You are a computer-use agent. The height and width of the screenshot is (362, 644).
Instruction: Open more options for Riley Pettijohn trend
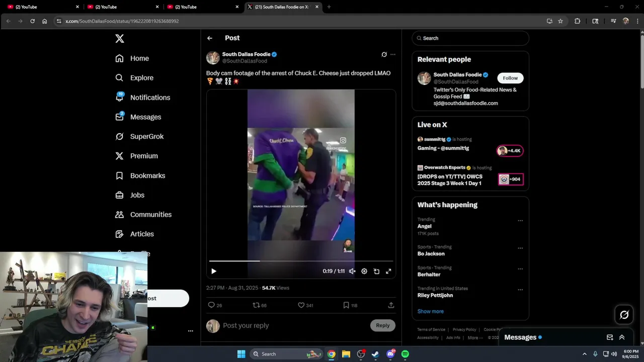coord(520,290)
